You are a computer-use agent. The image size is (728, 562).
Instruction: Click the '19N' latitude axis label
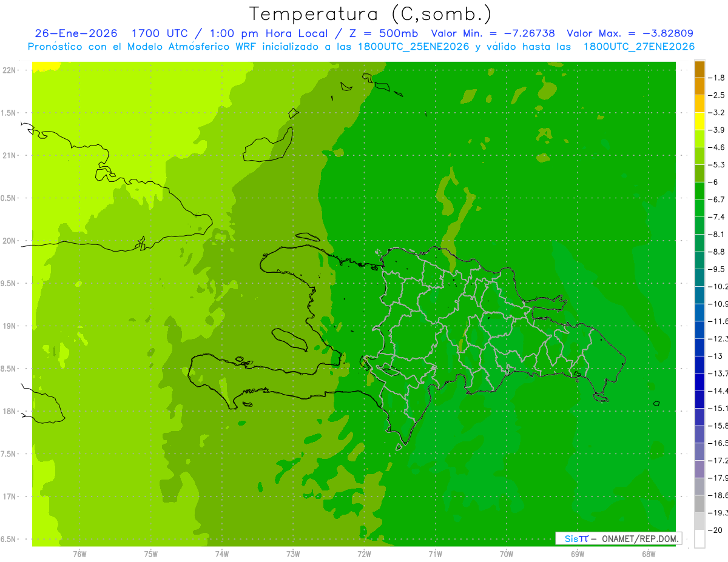pos(9,326)
